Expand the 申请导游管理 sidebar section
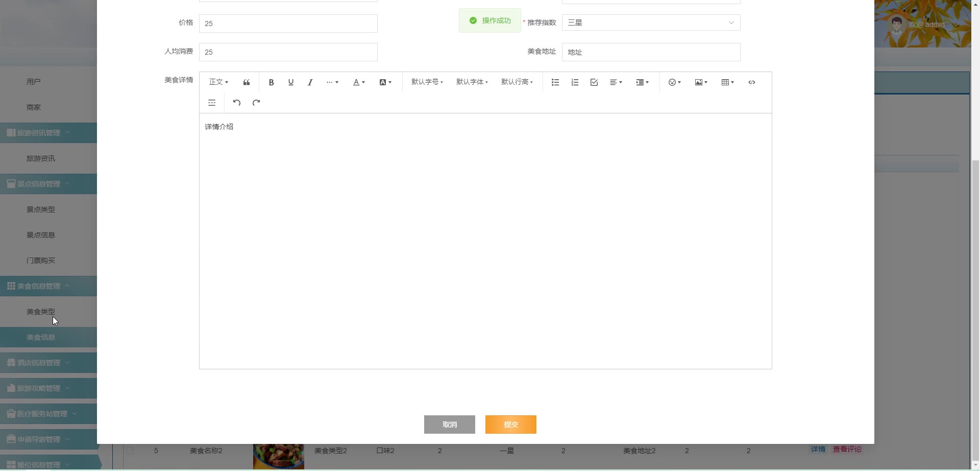Screen dimensions: 980x471 pyautogui.click(x=48, y=439)
